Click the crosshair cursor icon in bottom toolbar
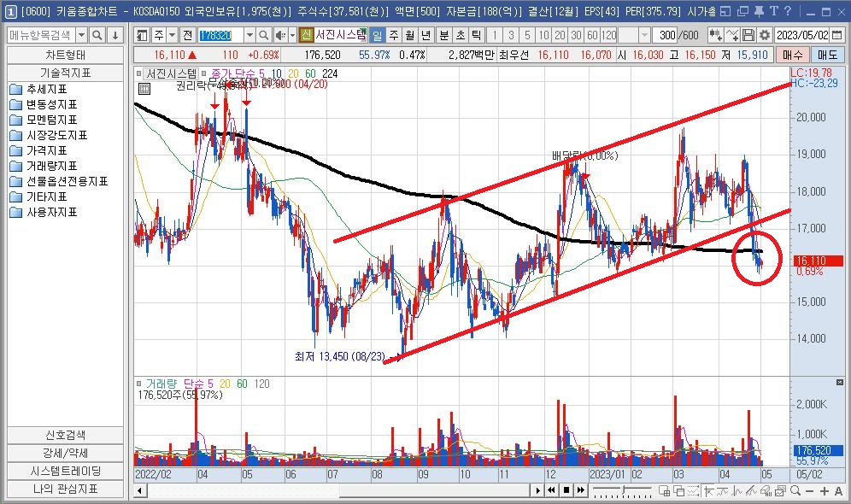 708,491
